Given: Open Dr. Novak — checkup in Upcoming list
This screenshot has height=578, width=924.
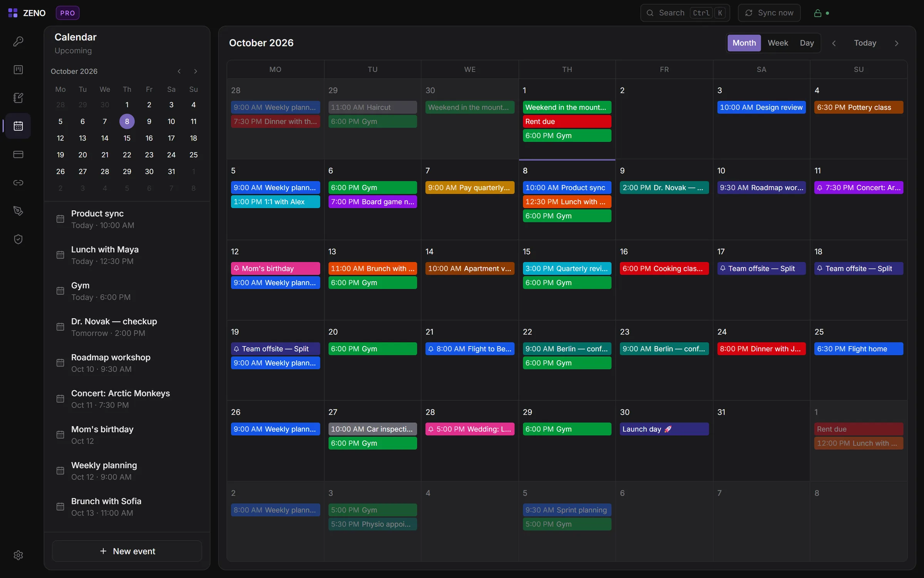Looking at the screenshot, I should coord(127,327).
